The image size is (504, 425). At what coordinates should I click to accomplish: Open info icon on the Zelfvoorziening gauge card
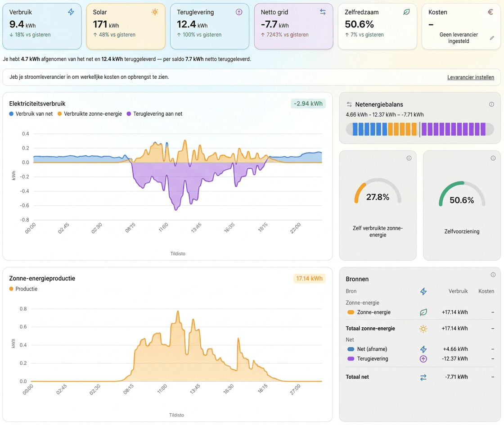point(493,158)
